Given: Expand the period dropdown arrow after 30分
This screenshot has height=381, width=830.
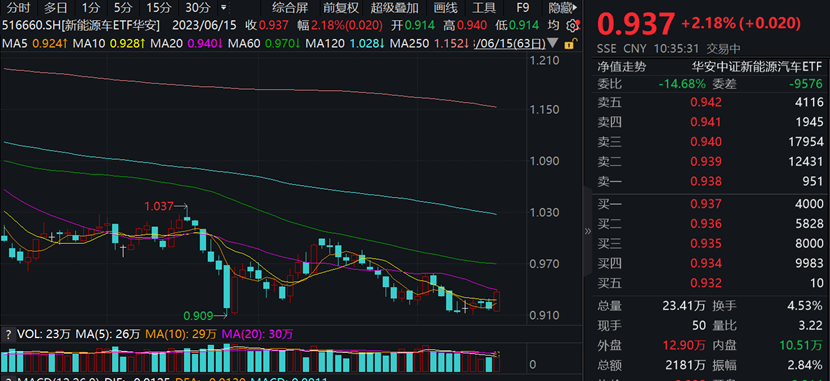Looking at the screenshot, I should point(223,7).
